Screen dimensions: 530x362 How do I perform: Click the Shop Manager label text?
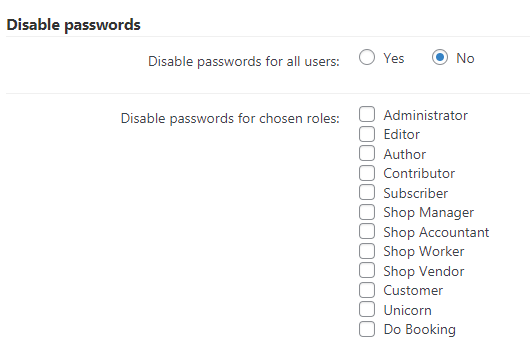429,213
